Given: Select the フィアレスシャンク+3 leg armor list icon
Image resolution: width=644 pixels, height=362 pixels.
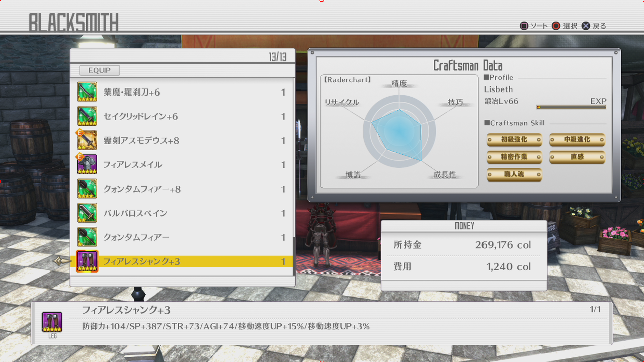Looking at the screenshot, I should [87, 261].
